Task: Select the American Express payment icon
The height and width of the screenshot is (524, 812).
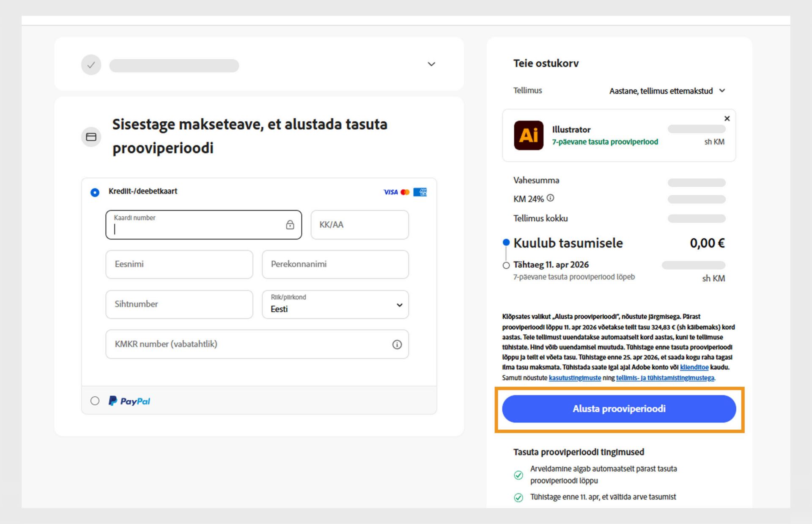Action: 420,192
